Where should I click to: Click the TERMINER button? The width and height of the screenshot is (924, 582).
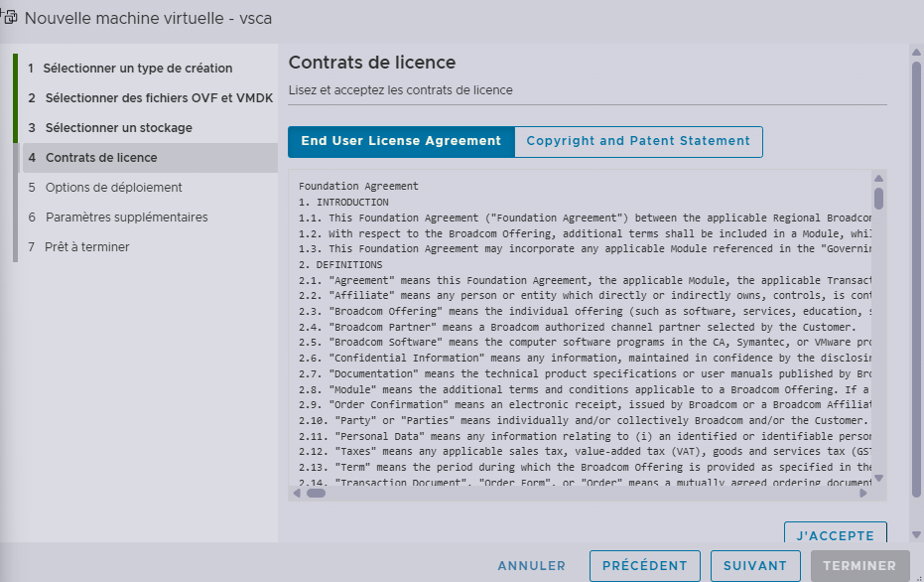point(859,565)
